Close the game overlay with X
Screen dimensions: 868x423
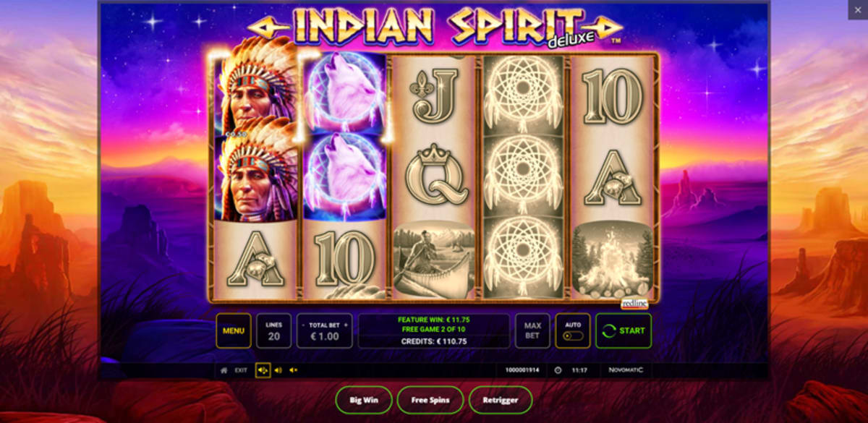pos(858,9)
